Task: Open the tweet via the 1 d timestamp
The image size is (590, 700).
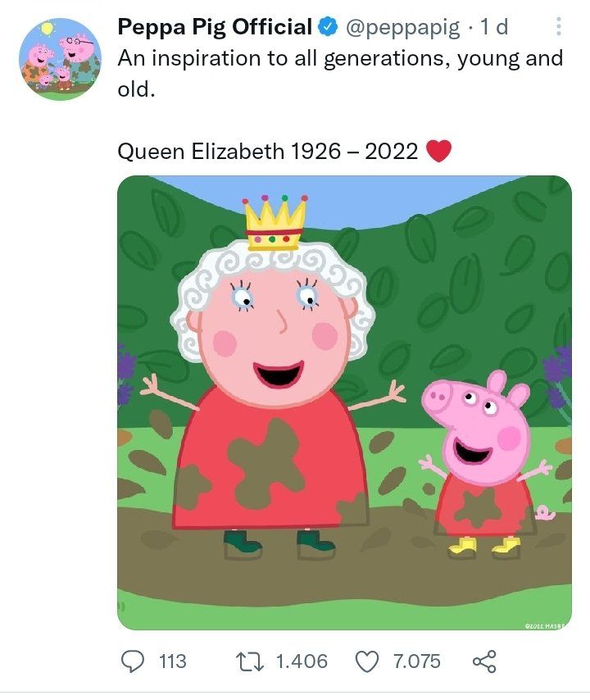Action: [494, 27]
